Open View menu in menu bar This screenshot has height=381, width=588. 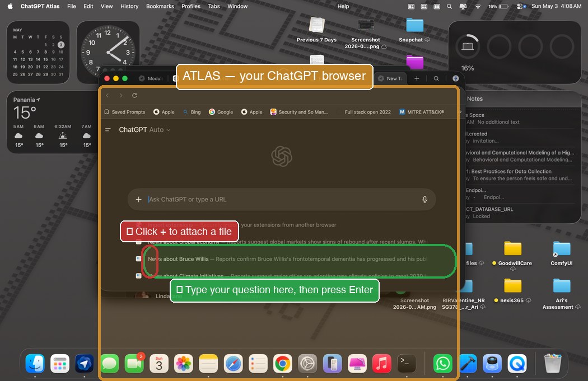tap(106, 6)
